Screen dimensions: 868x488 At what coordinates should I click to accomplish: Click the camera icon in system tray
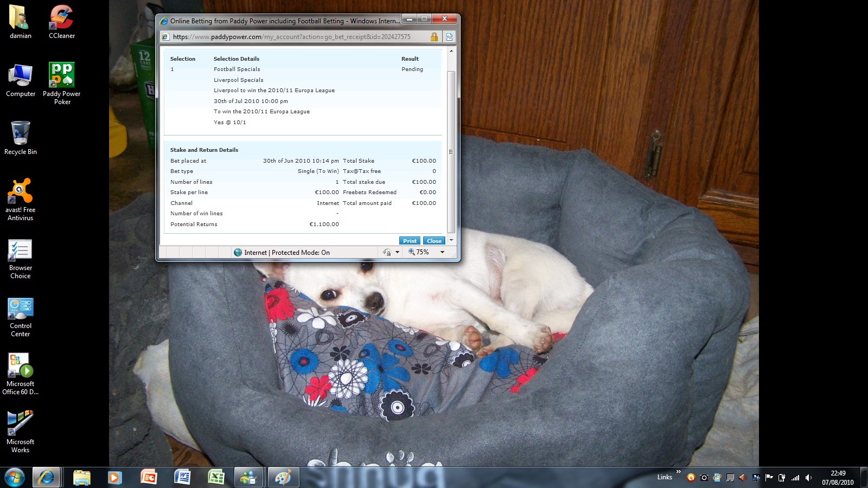pos(704,477)
